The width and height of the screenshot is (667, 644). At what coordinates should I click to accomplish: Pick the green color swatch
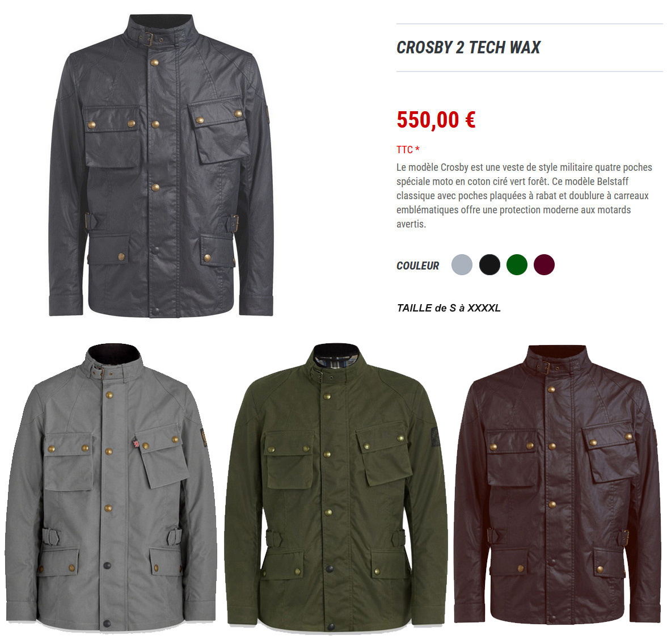517,265
